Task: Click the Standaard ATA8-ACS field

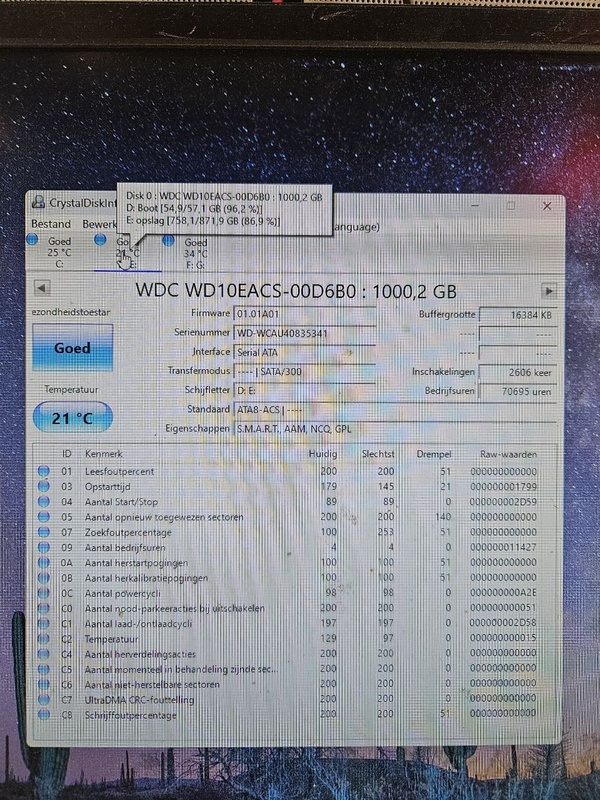Action: click(395, 410)
